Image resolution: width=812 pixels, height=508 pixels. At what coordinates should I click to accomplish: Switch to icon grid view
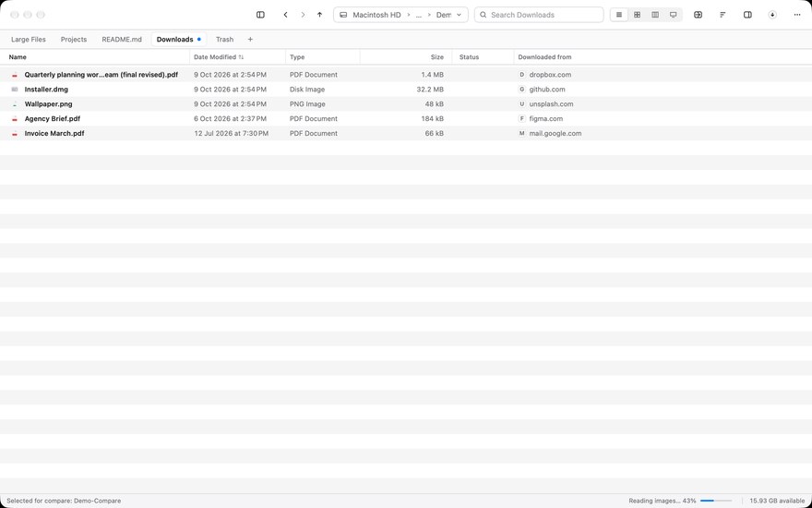tap(637, 15)
